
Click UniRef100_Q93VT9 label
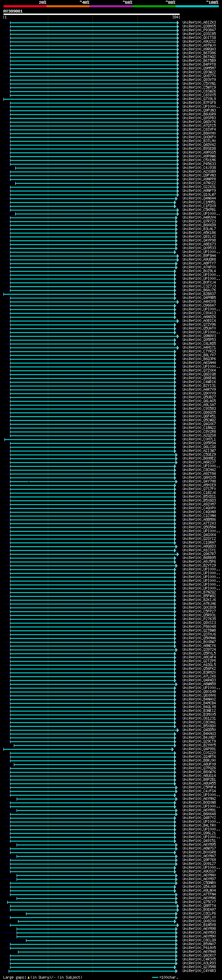click(x=199, y=80)
